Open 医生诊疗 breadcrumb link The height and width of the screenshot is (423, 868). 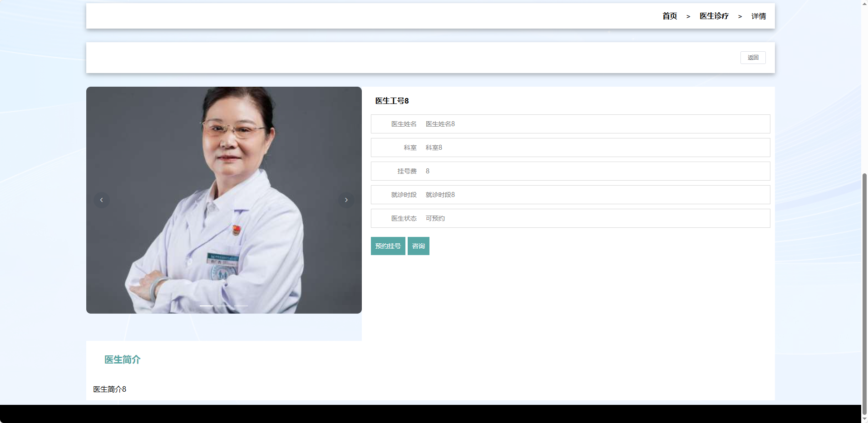pyautogui.click(x=714, y=16)
